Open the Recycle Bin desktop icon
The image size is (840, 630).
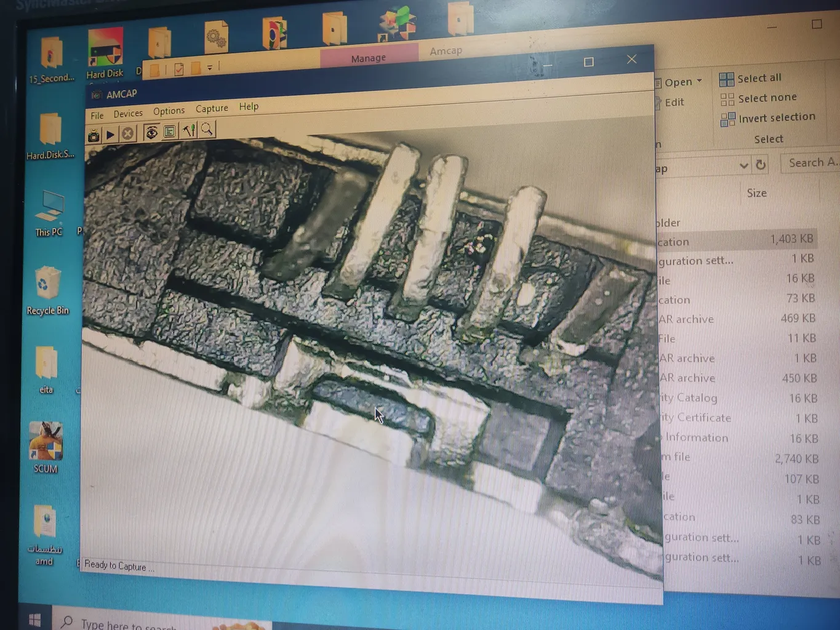[x=47, y=290]
